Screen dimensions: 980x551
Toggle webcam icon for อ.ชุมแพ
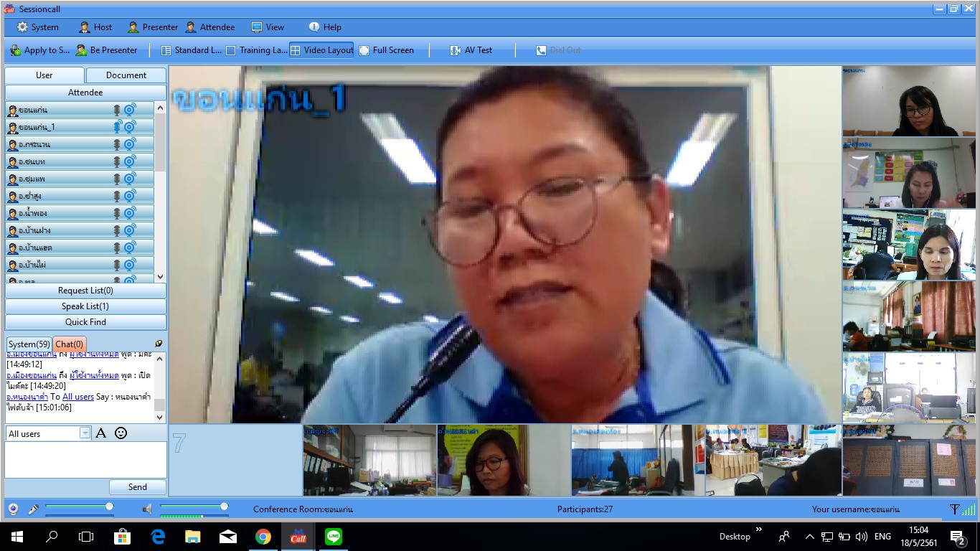(130, 179)
